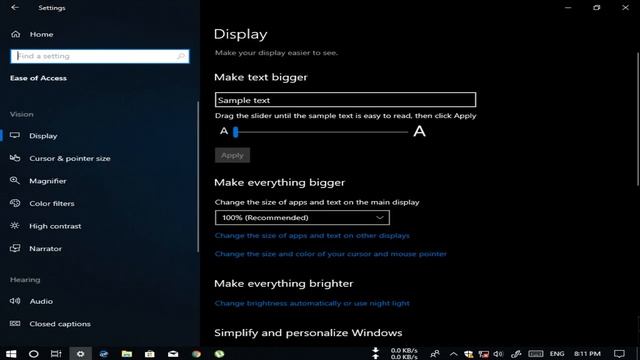
Task: Open Closed captions settings
Action: [x=60, y=324]
